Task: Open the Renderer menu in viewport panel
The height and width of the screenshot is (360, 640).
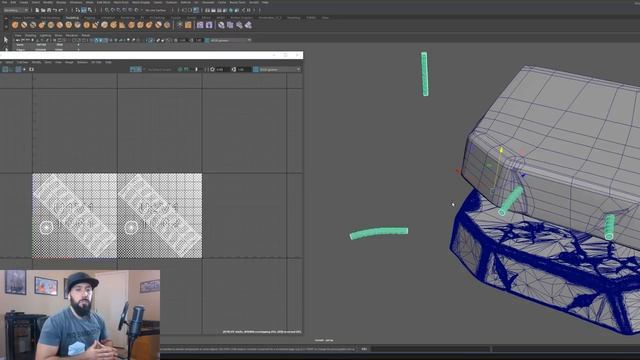Action: pos(71,36)
